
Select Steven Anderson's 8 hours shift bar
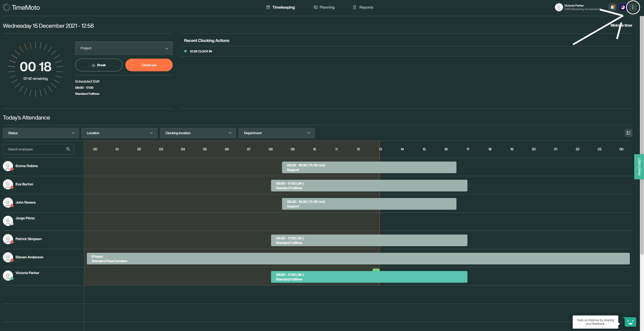tap(358, 259)
